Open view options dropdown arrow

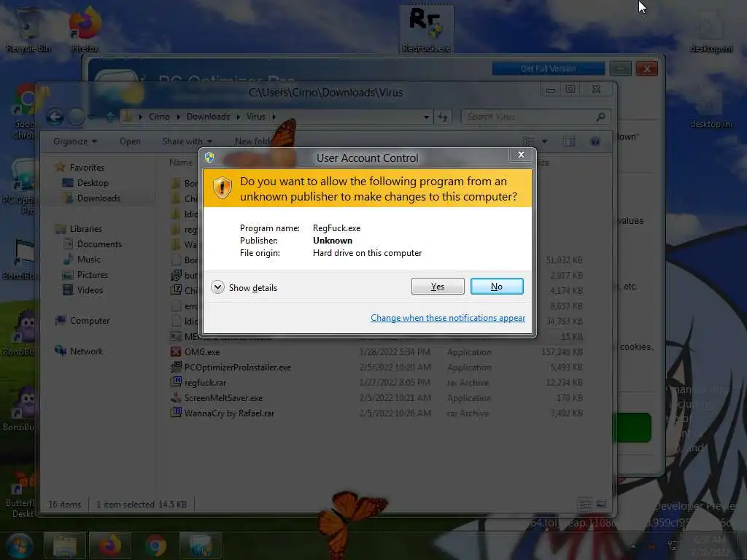[x=544, y=141]
